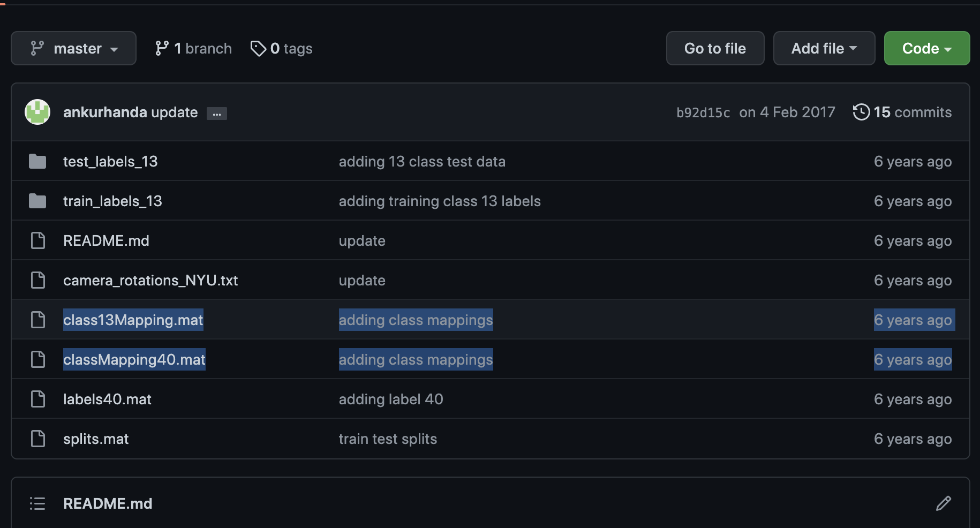980x528 pixels.
Task: Open the camera_rotations_NYU.txt file
Action: point(150,280)
